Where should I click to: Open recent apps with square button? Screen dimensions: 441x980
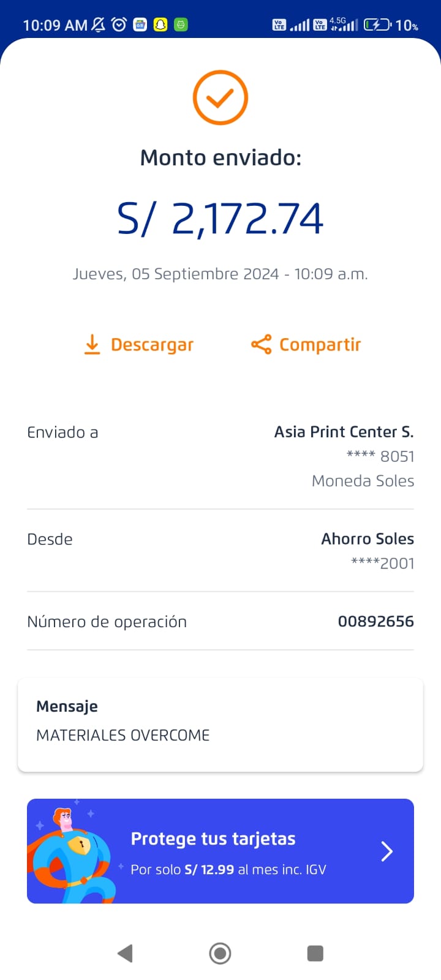click(x=315, y=953)
